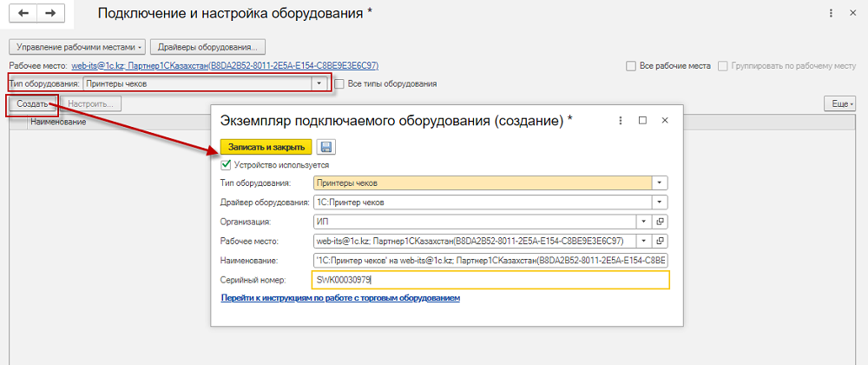Open the dialog's three-dots options menu

pos(621,120)
